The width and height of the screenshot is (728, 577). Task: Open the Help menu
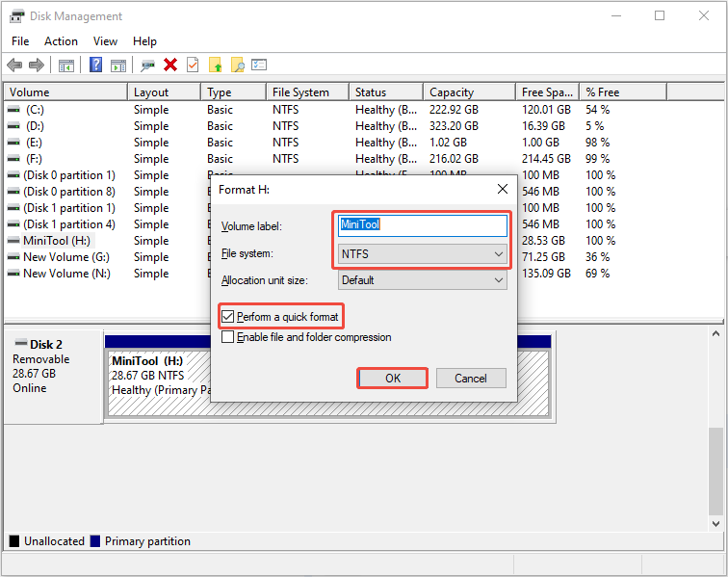pyautogui.click(x=144, y=41)
